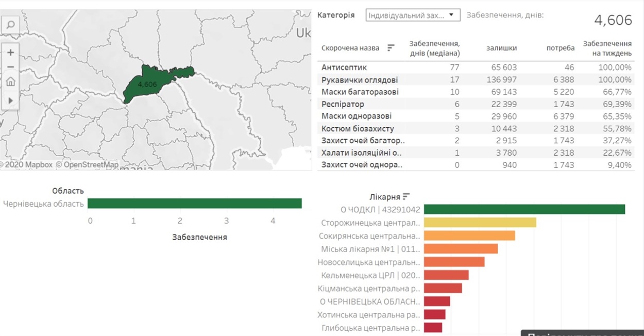This screenshot has height=336, width=644.
Task: Select the Хотинська центральна bar
Action: pos(434,314)
